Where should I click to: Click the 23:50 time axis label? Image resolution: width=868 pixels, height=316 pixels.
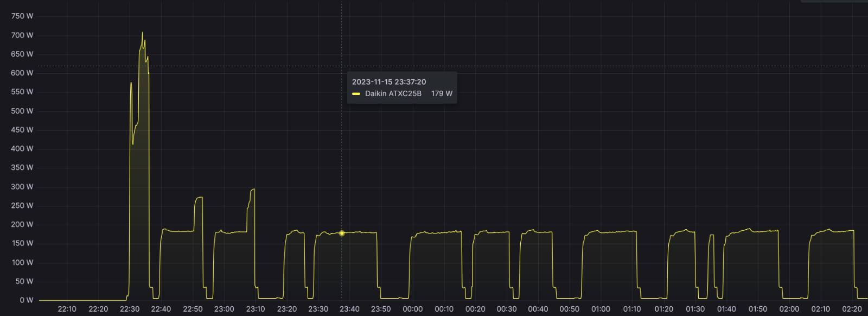click(x=381, y=309)
